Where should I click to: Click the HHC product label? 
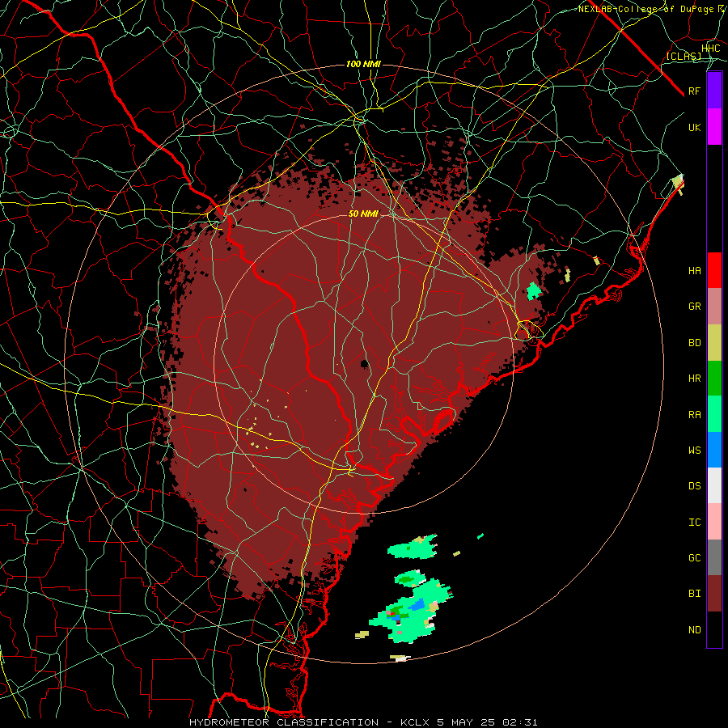[710, 49]
